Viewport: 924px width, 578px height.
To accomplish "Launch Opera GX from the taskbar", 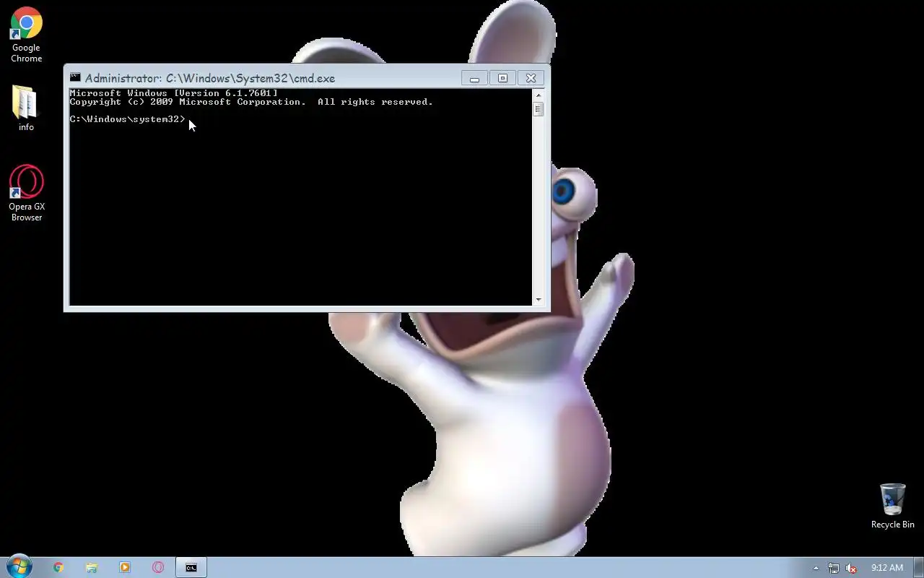I will (x=158, y=568).
